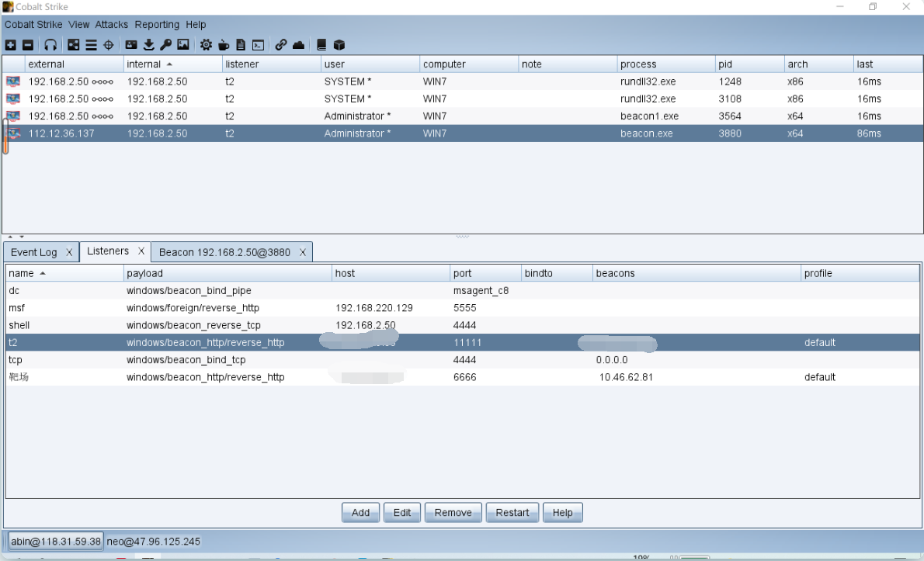Open the View menu

point(79,25)
